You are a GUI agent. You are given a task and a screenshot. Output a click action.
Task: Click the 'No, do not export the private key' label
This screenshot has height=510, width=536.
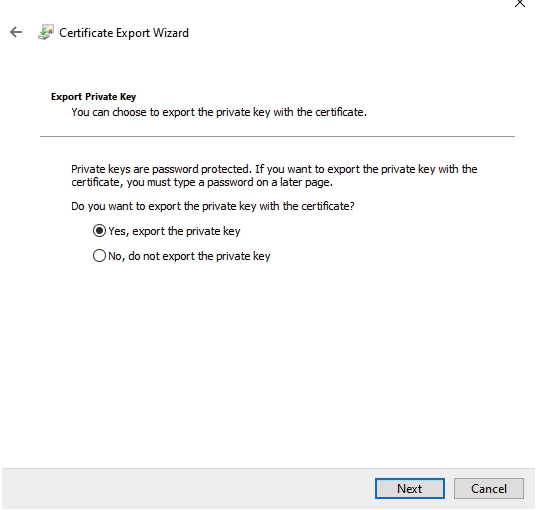(x=189, y=256)
